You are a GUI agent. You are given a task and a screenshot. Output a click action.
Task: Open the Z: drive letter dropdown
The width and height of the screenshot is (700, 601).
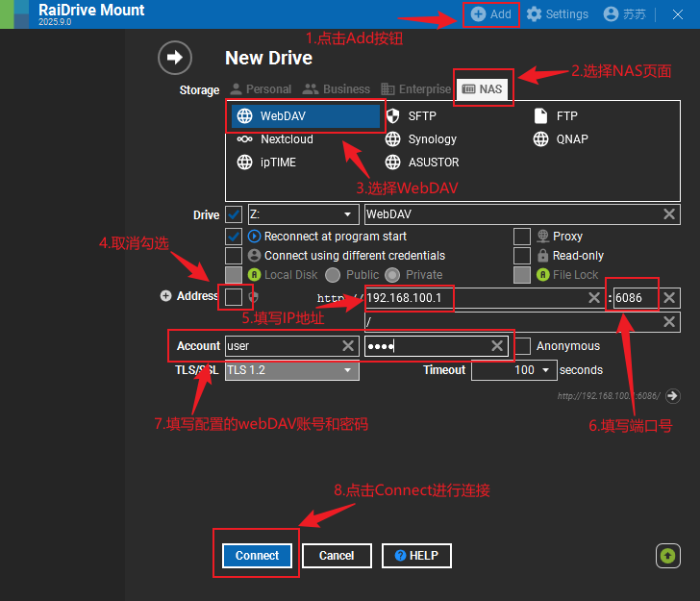tap(304, 214)
